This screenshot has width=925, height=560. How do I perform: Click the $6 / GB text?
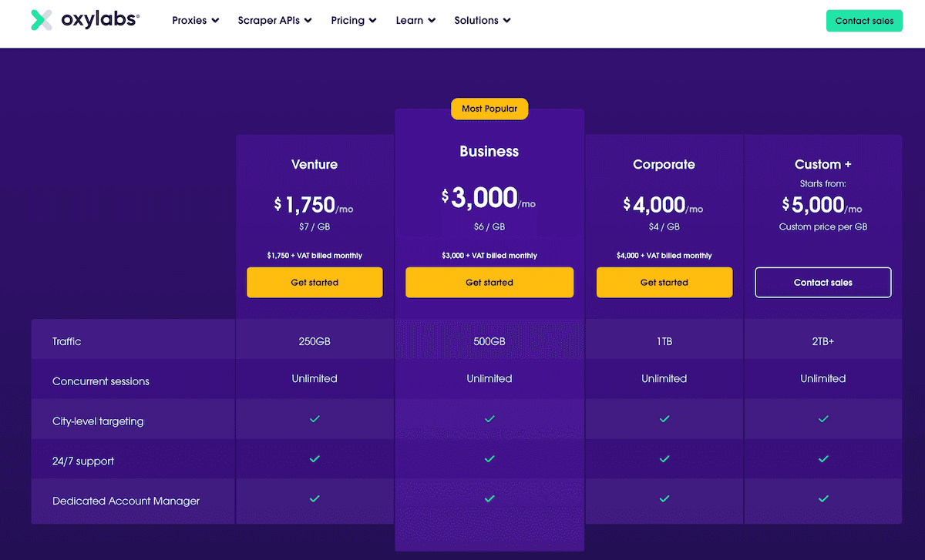489,226
